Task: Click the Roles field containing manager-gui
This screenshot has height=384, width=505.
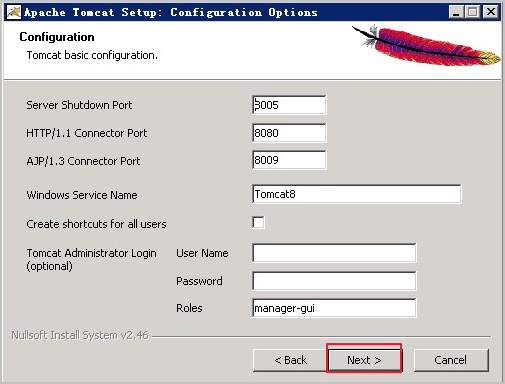Action: (x=334, y=308)
